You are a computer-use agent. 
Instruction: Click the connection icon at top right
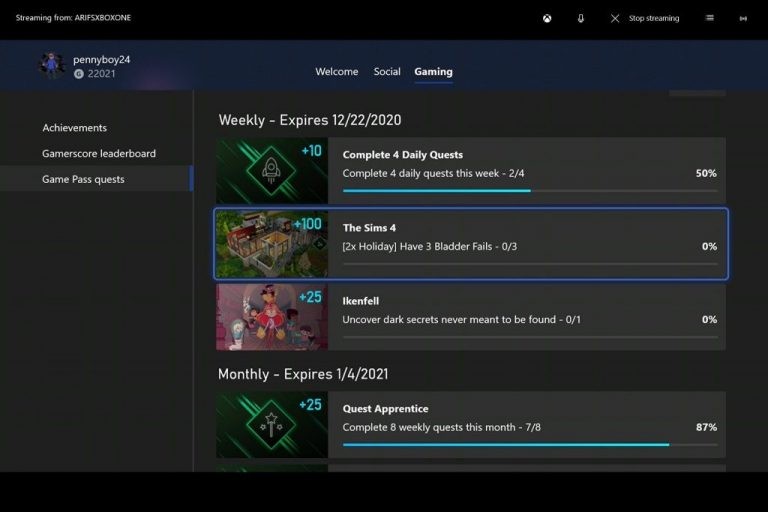(743, 19)
